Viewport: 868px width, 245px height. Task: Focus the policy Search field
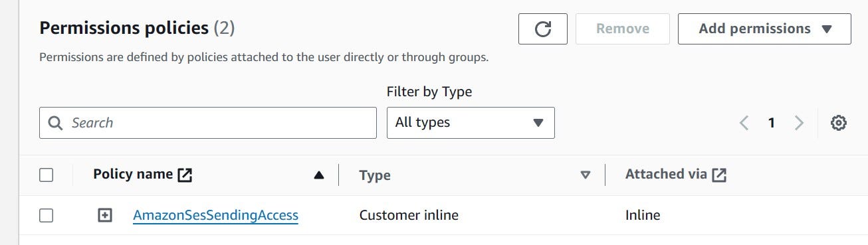point(208,123)
